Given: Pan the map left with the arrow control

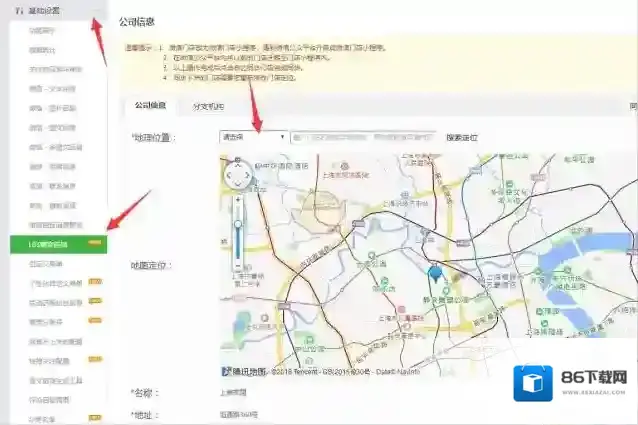Looking at the screenshot, I should click(229, 176).
